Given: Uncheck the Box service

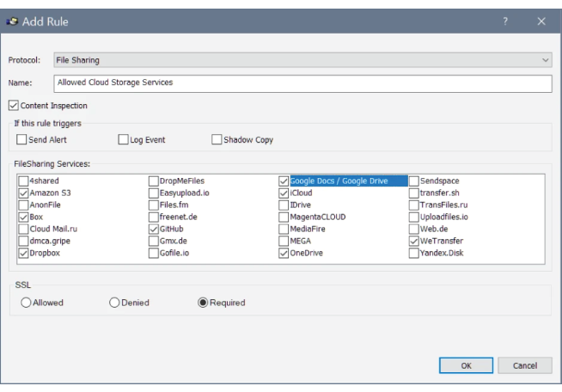Looking at the screenshot, I should tap(23, 217).
